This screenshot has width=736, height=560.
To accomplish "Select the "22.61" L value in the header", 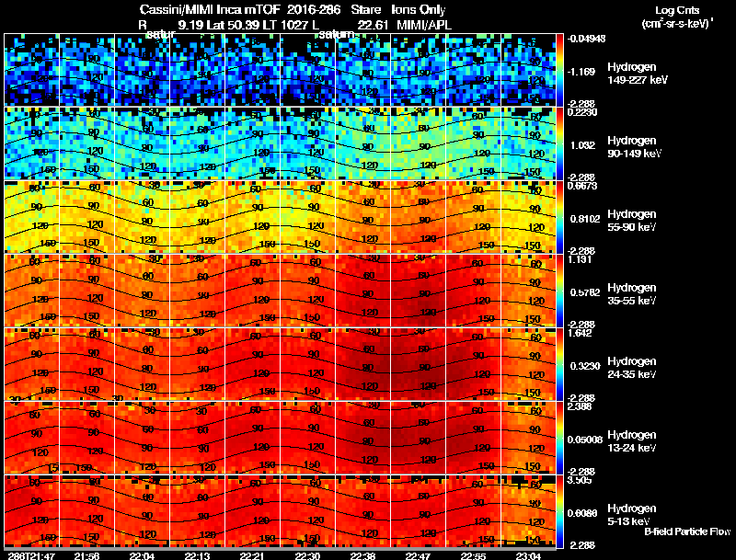I will coord(373,26).
